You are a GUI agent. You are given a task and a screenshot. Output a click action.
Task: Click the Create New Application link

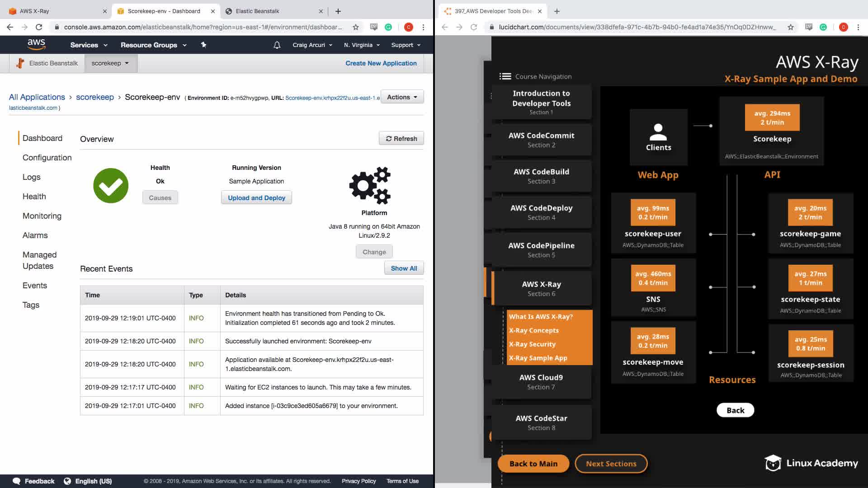pyautogui.click(x=381, y=63)
